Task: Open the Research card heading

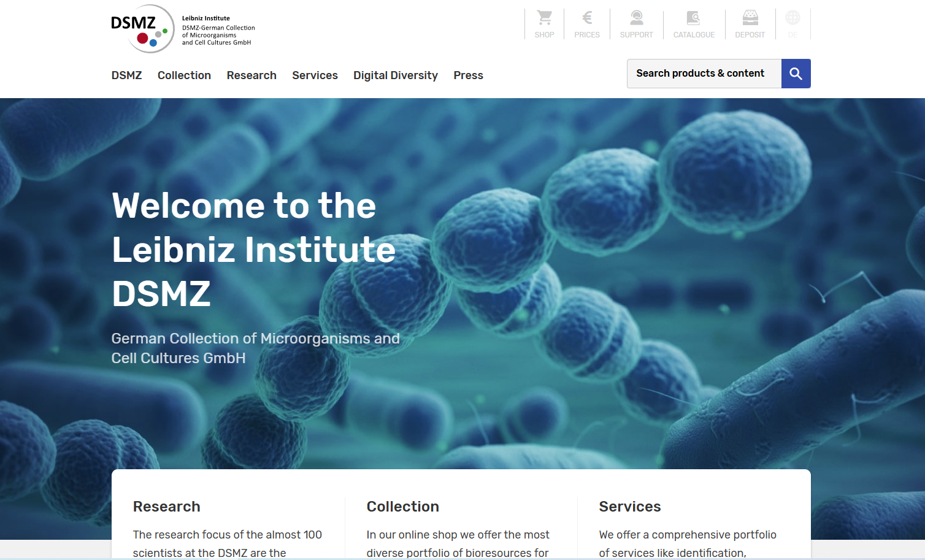Action: [167, 507]
